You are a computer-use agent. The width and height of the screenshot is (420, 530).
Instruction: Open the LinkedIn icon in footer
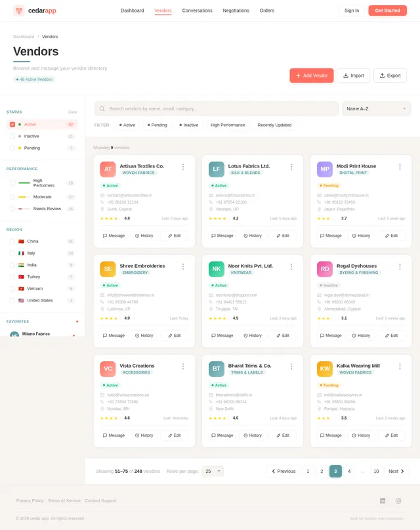383,500
